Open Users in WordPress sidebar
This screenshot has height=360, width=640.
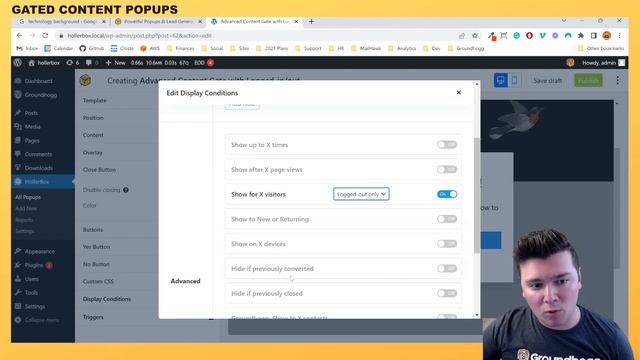click(31, 279)
